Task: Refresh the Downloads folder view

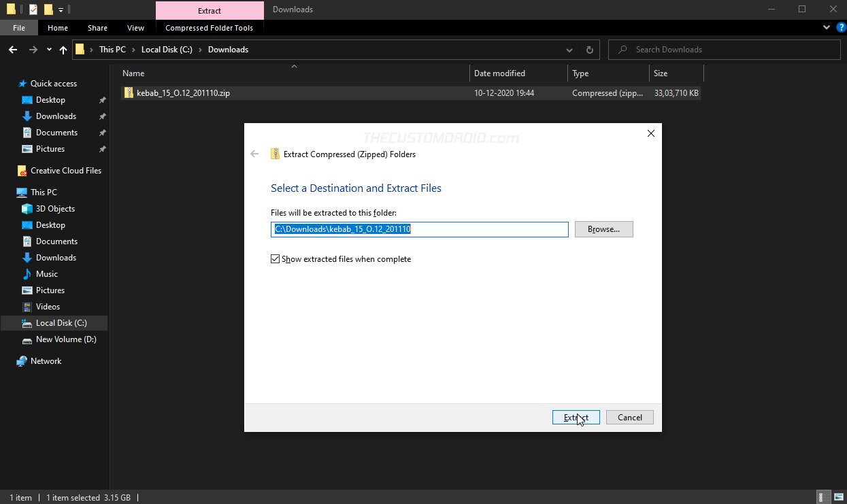Action: coord(589,50)
